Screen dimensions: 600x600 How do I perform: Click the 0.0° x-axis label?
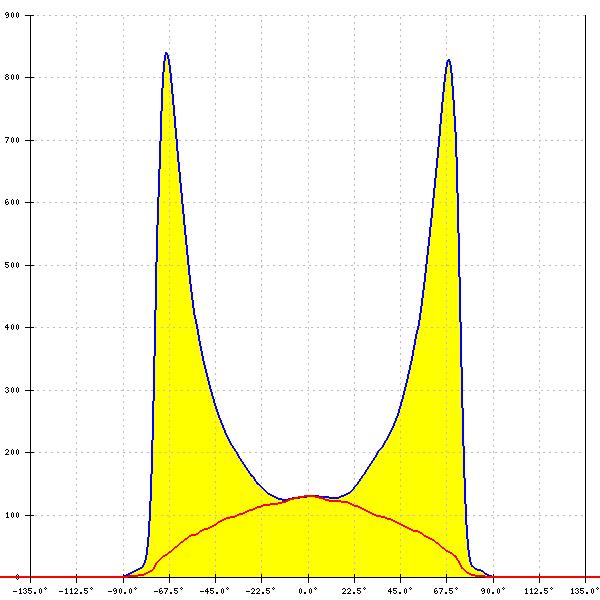coord(308,591)
